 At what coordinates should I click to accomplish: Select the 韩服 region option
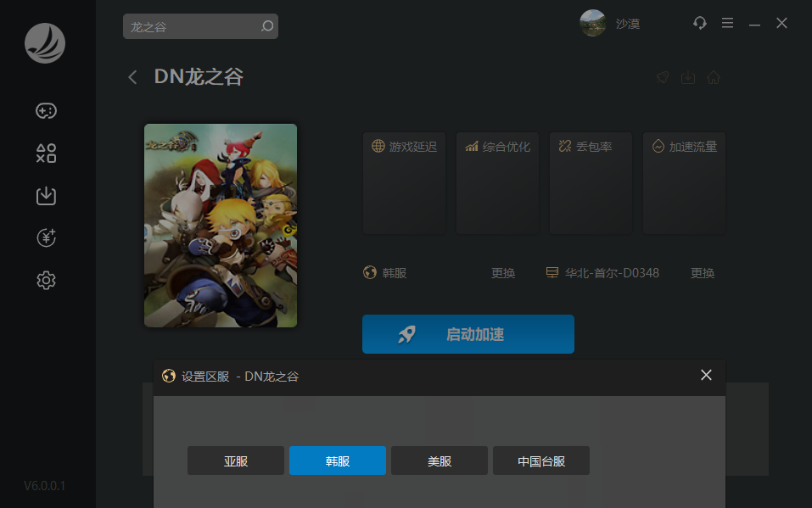tap(338, 461)
